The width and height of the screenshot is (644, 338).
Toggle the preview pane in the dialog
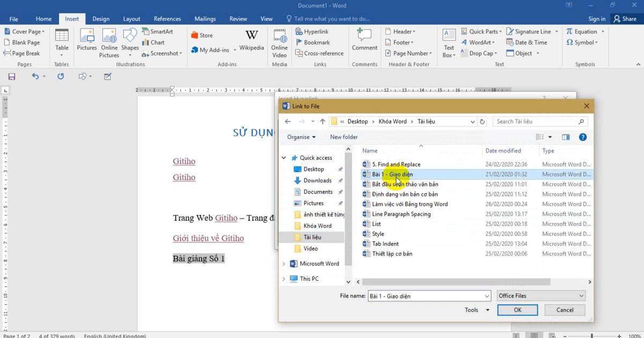(566, 137)
